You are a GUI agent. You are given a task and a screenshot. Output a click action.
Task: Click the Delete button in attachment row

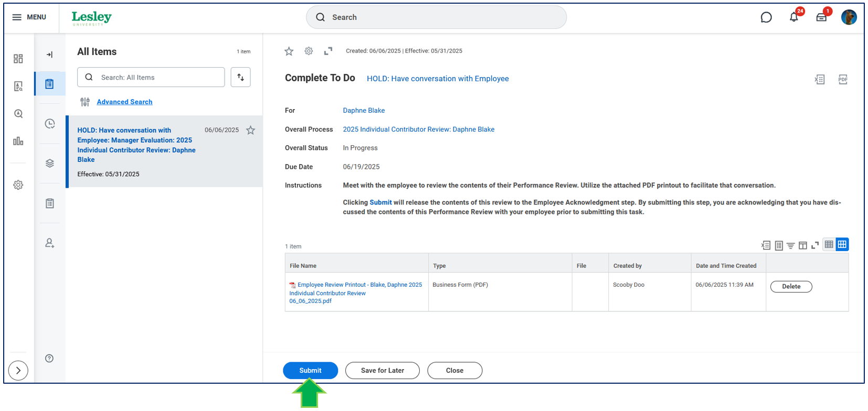791,286
